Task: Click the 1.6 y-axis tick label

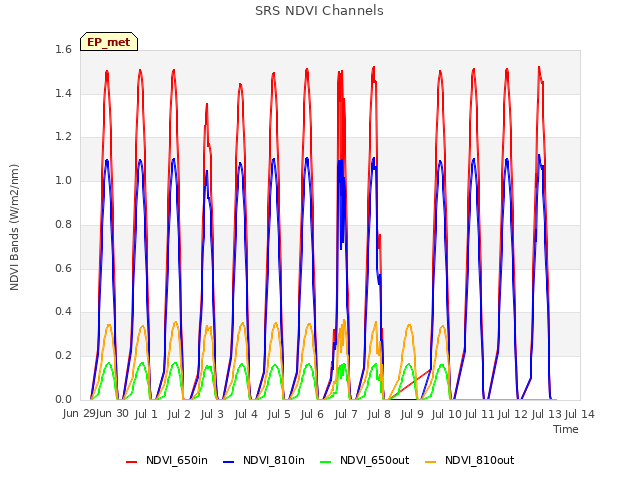Action: click(63, 49)
